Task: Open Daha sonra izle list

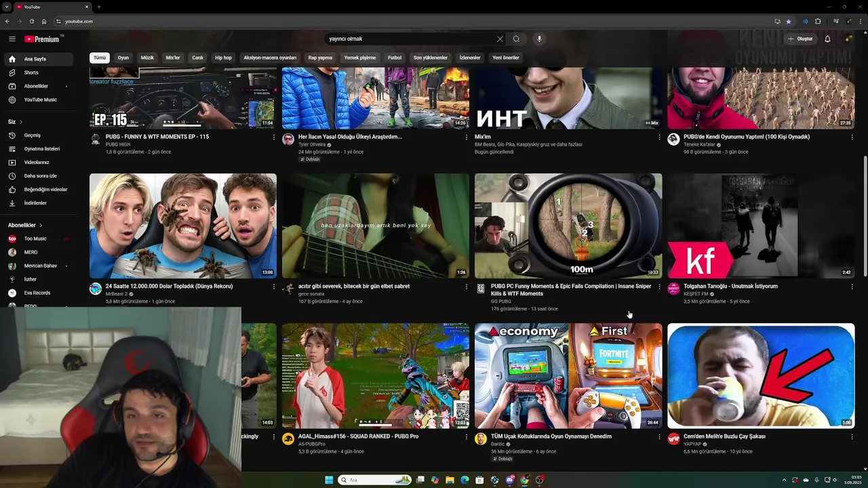Action: (37, 176)
